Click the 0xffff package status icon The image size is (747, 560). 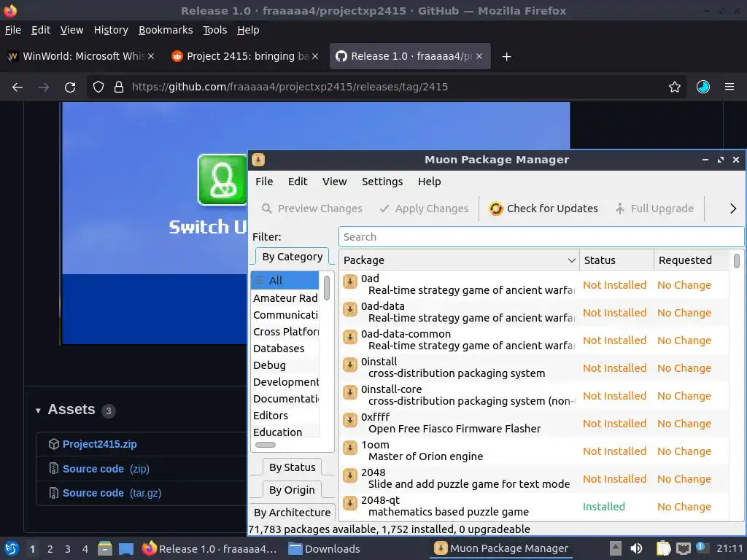pos(350,420)
